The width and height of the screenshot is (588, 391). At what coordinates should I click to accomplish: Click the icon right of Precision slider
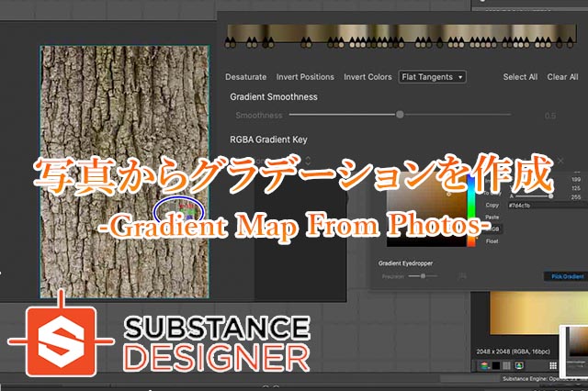[x=462, y=276]
